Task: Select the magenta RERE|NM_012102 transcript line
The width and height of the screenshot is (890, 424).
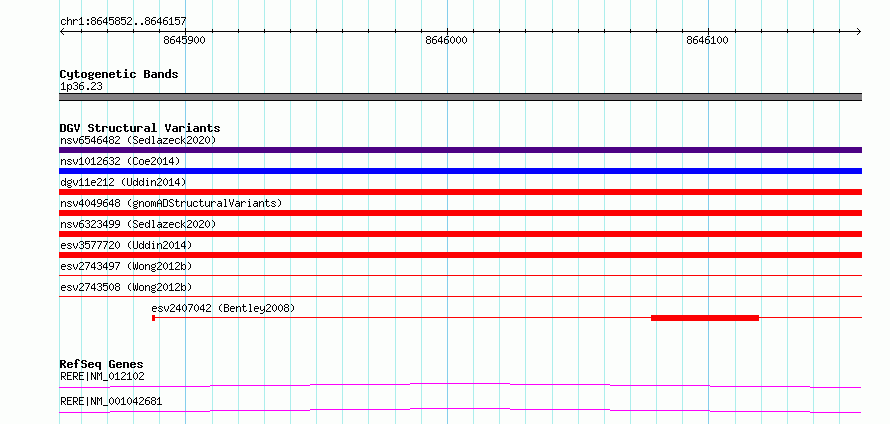Action: tap(460, 385)
